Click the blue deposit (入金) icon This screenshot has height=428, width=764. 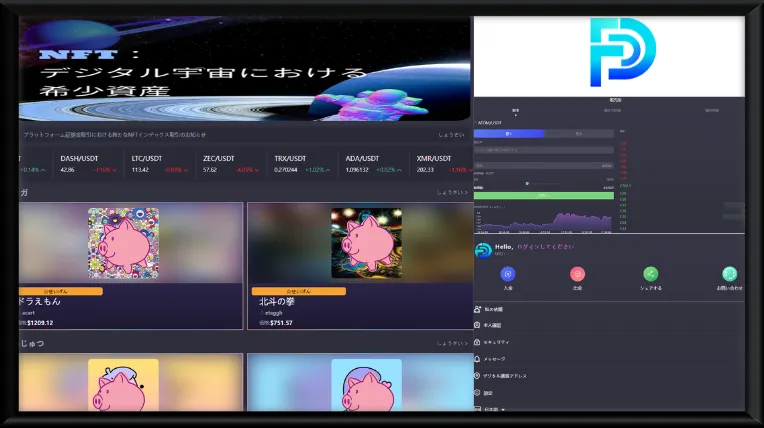[508, 274]
